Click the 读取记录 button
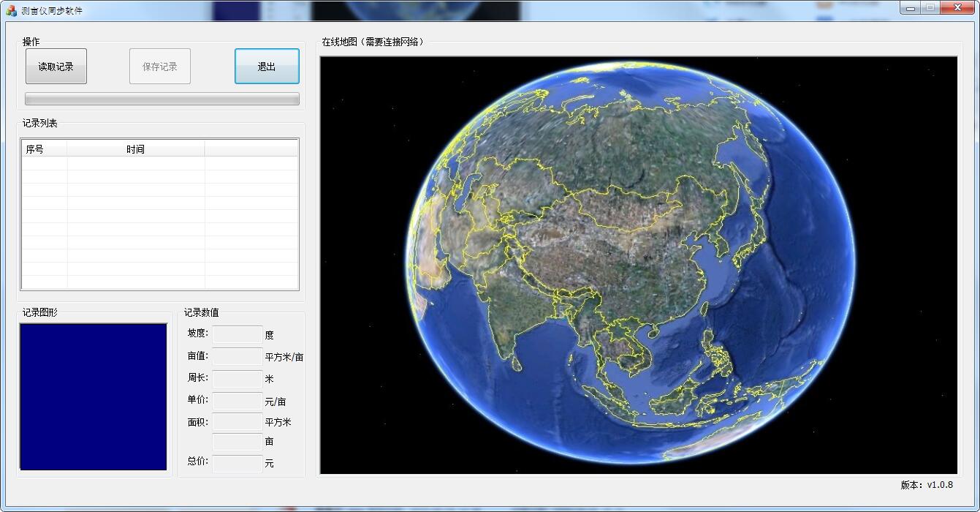Screen dimensions: 980x512 click(x=56, y=67)
